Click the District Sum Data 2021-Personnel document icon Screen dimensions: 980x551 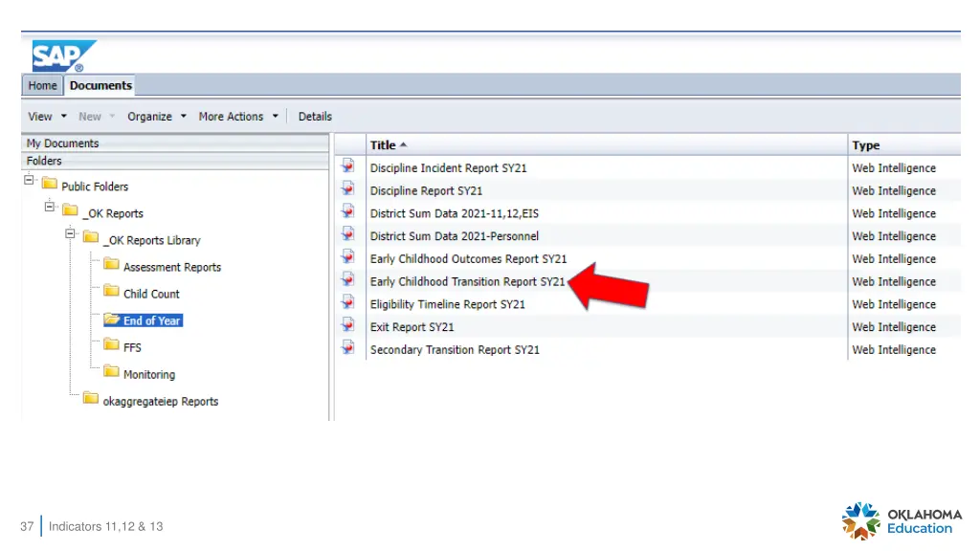click(348, 234)
